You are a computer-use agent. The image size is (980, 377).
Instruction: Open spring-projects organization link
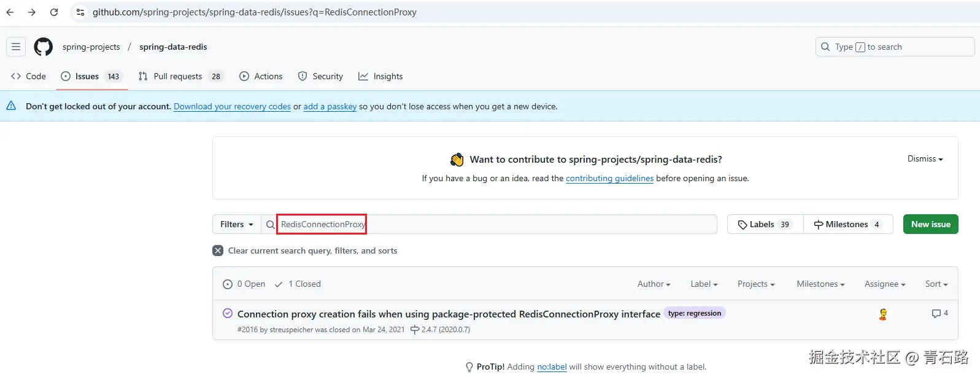coord(91,47)
